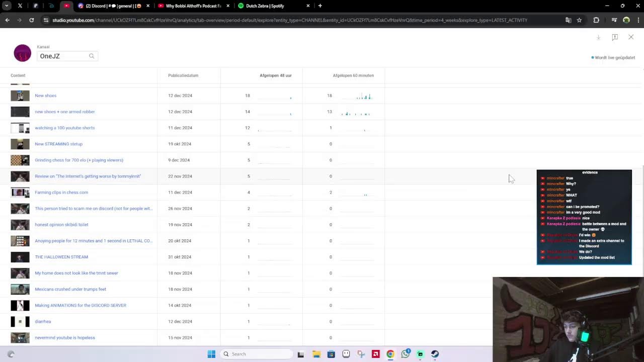The height and width of the screenshot is (362, 644).
Task: Open Snipping Tool from taskbar
Action: [x=361, y=354]
